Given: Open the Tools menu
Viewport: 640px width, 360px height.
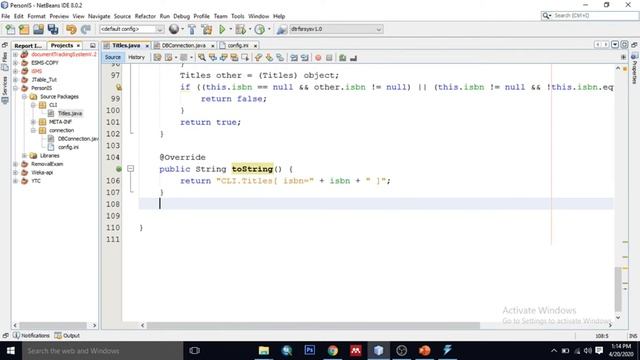Looking at the screenshot, I should (238, 16).
